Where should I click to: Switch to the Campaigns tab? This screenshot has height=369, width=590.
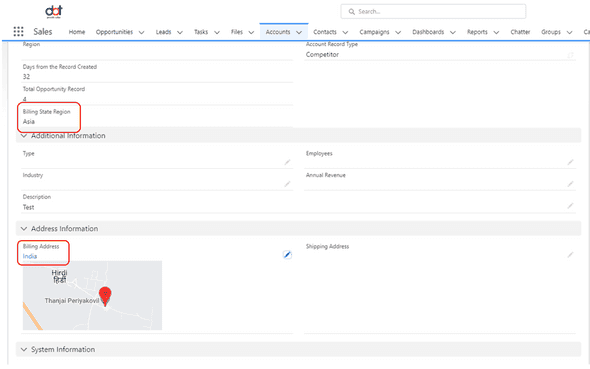click(374, 32)
